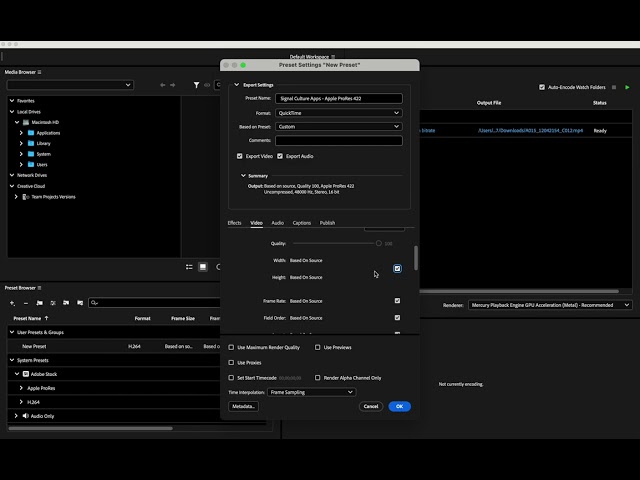Click the search magnifier in Preset Browser

click(94, 303)
